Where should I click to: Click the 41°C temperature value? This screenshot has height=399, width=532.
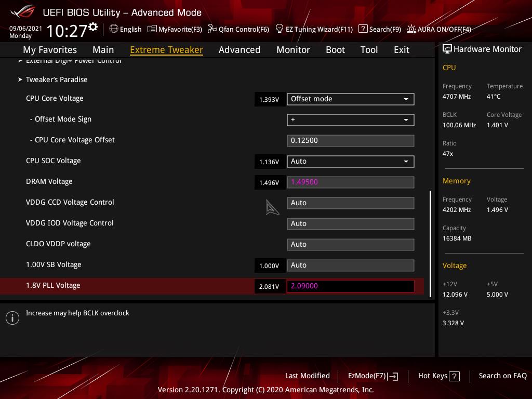pyautogui.click(x=494, y=97)
